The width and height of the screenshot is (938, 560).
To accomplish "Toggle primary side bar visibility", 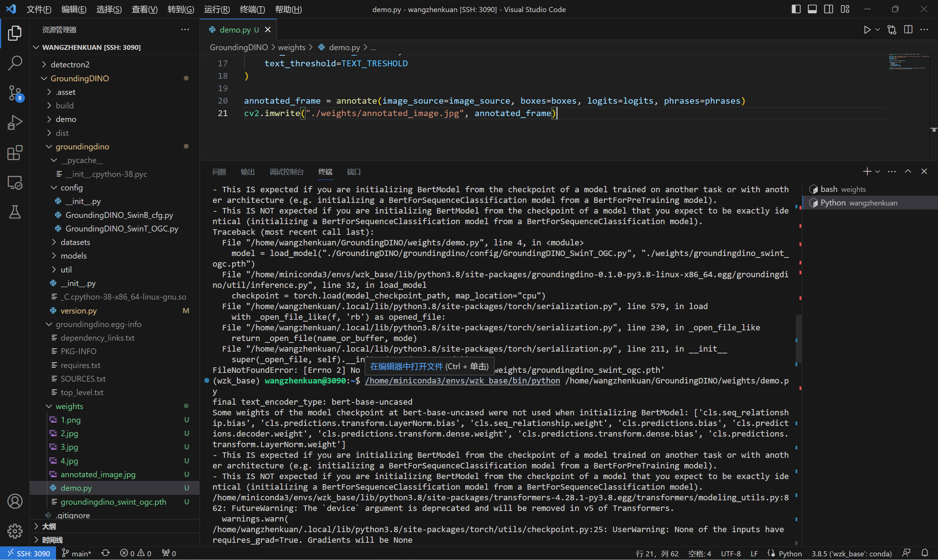I will (796, 9).
